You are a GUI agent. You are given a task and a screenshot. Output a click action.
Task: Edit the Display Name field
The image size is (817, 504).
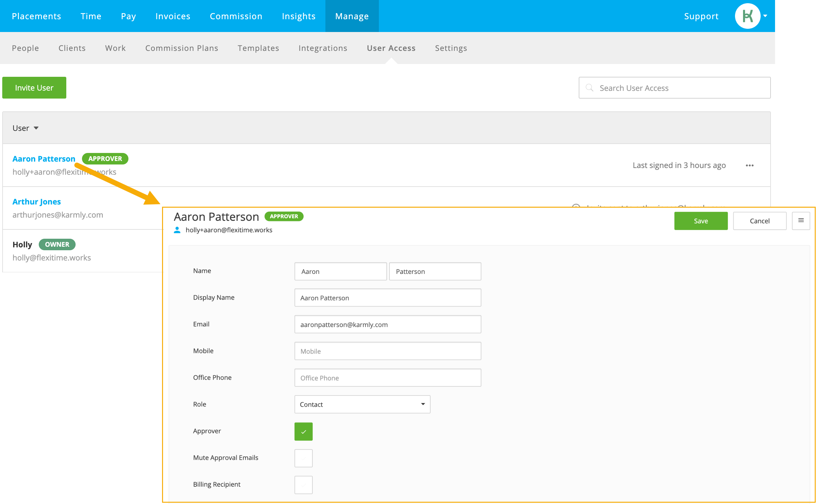point(388,298)
